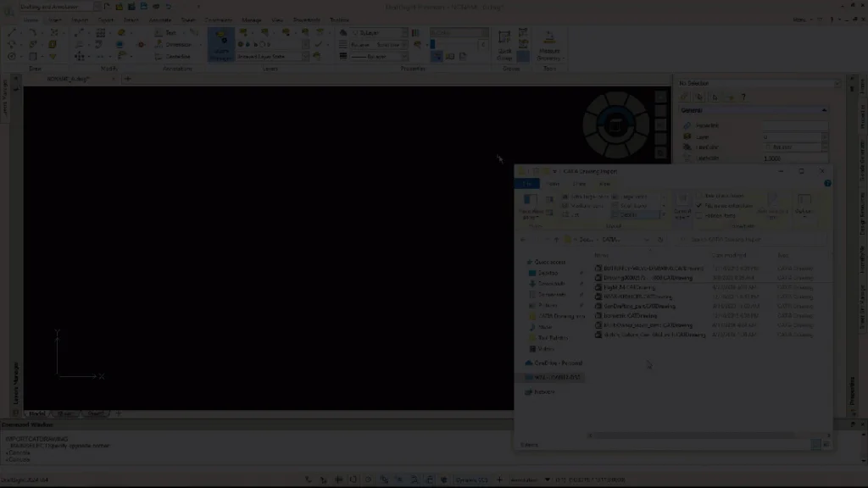Click Navigation pane icon in File Explorer
This screenshot has width=868, height=488.
pyautogui.click(x=531, y=204)
